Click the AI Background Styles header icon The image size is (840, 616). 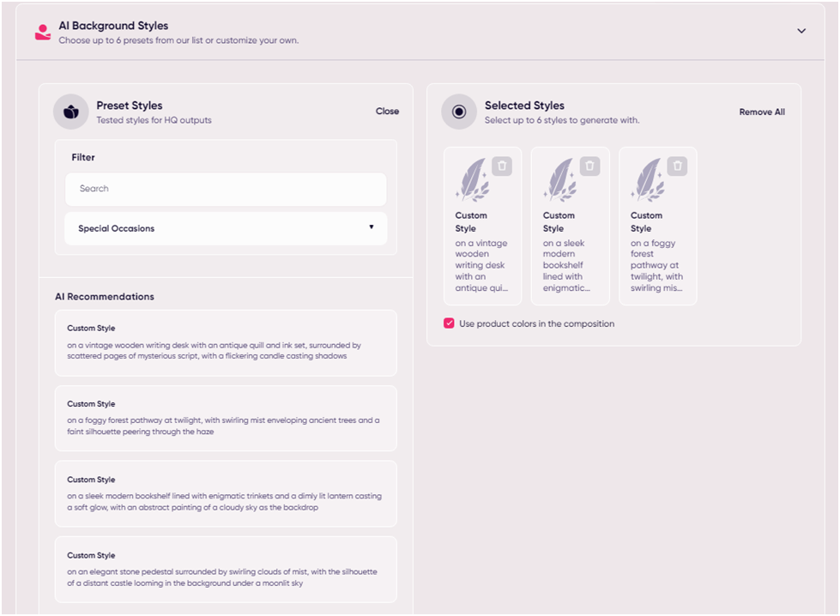point(42,32)
